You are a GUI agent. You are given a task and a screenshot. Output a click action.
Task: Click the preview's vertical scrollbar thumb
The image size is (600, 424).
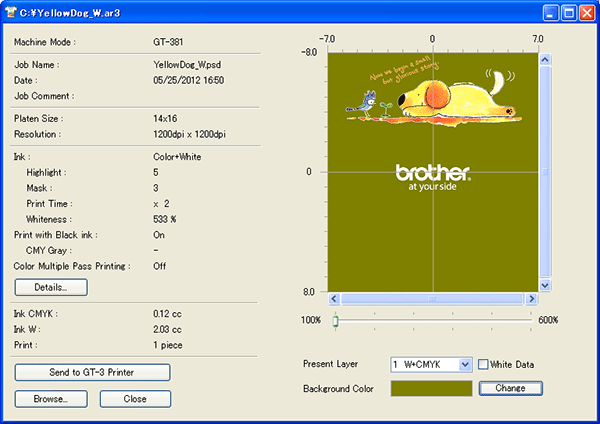pyautogui.click(x=545, y=170)
